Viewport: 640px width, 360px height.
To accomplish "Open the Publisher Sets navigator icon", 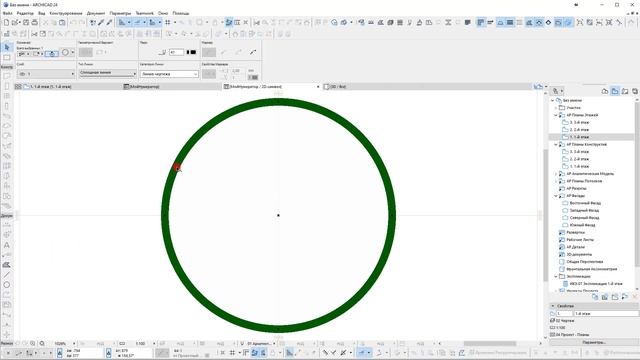I will (635, 91).
